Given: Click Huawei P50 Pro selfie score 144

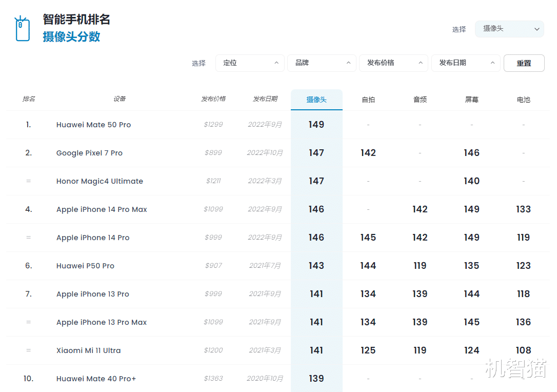Looking at the screenshot, I should 368,266.
